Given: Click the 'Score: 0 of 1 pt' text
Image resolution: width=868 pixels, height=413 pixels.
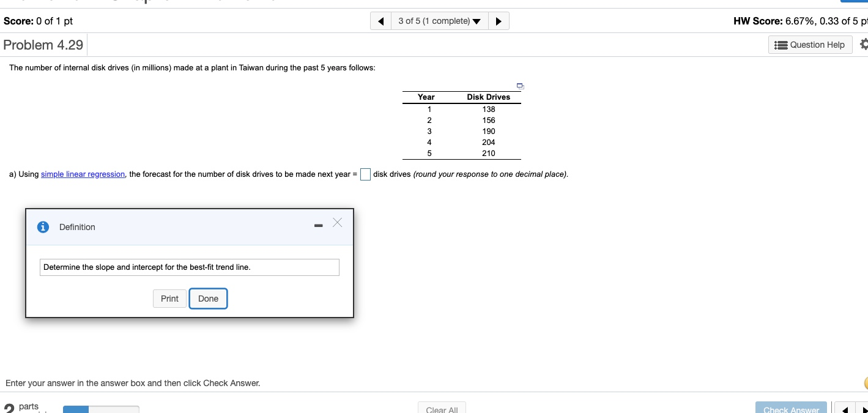Looking at the screenshot, I should (x=38, y=21).
